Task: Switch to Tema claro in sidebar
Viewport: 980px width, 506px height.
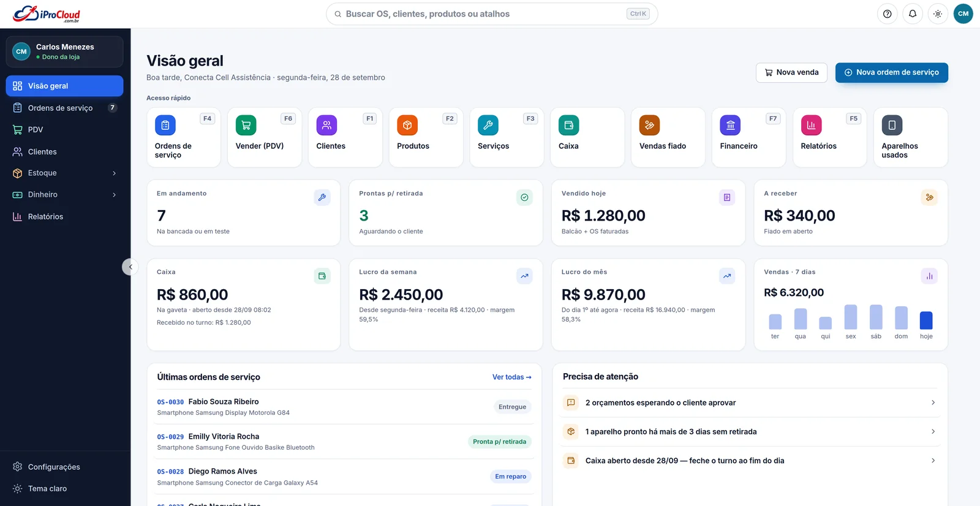Action: point(65,488)
